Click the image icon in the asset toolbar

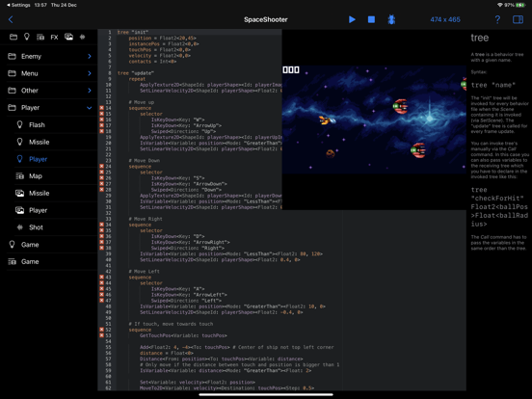point(68,37)
